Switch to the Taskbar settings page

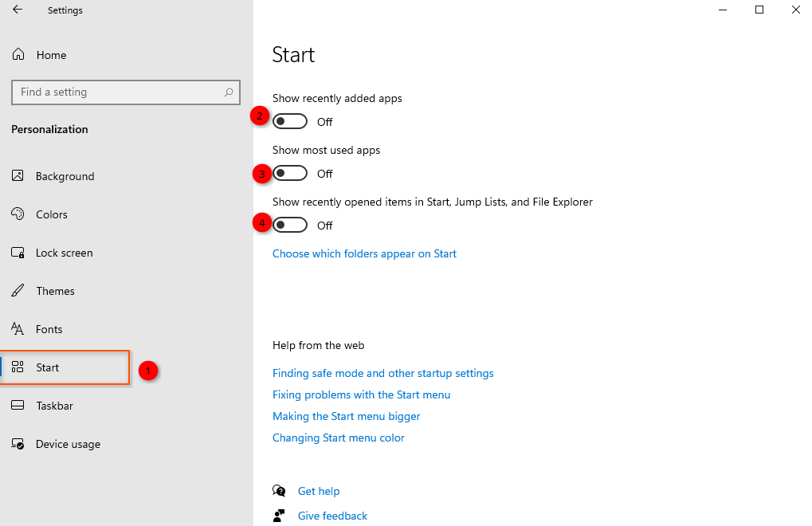pos(54,406)
